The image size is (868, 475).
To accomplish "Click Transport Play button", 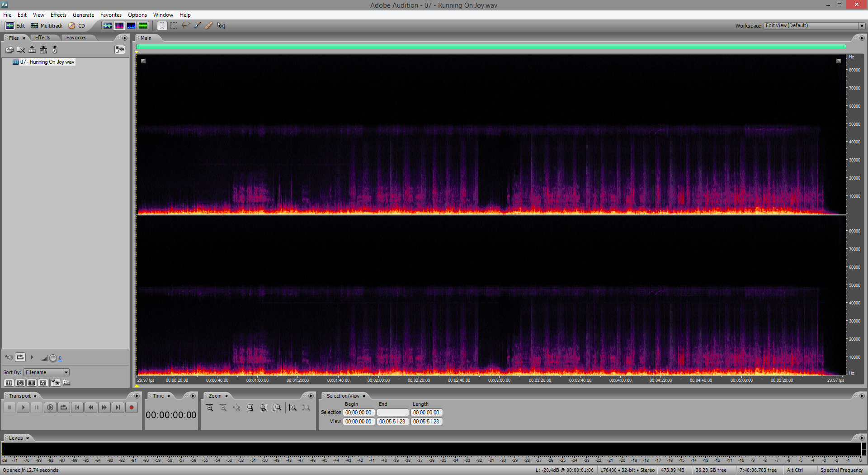I will 23,408.
